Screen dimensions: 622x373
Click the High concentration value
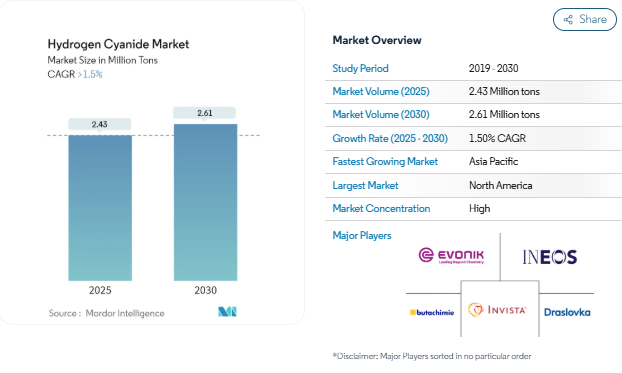480,208
